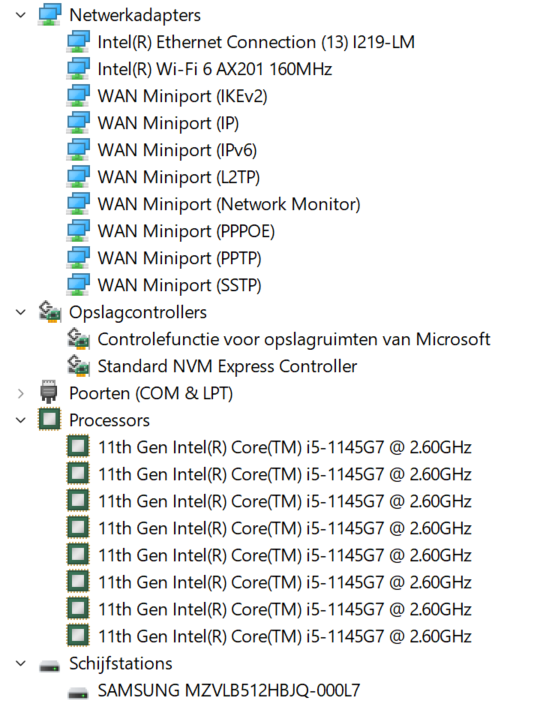Select WAN Miniport (IKEv2)
The height and width of the screenshot is (705, 541).
tap(183, 97)
